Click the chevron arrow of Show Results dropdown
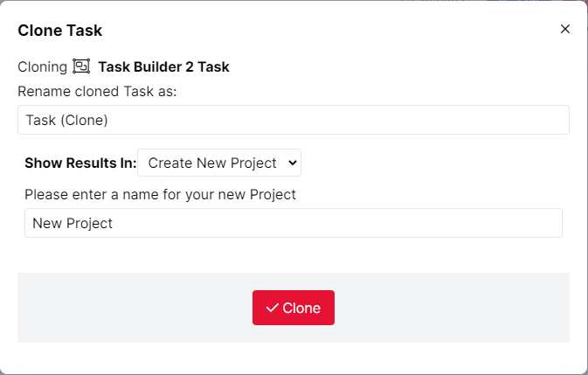The height and width of the screenshot is (375, 588). pos(293,163)
